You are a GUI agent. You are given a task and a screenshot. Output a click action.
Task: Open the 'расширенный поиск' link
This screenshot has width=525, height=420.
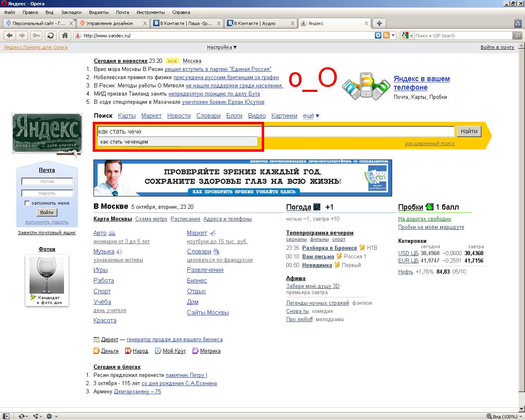[430, 144]
